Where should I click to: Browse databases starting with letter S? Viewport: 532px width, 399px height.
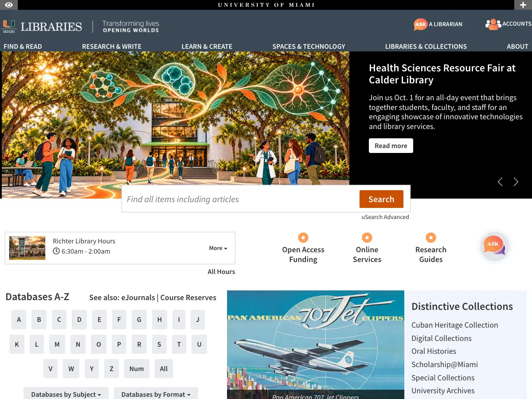159,344
